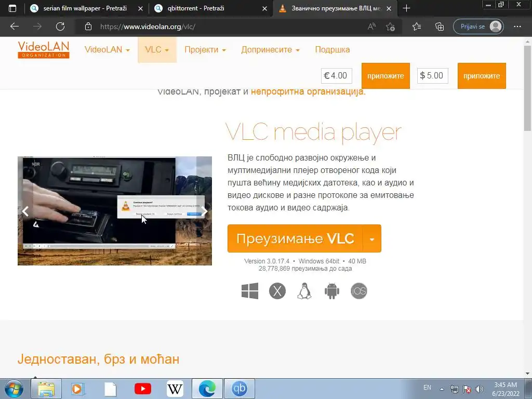Click the VLC player screenshot image
The image size is (532, 399).
click(x=115, y=211)
